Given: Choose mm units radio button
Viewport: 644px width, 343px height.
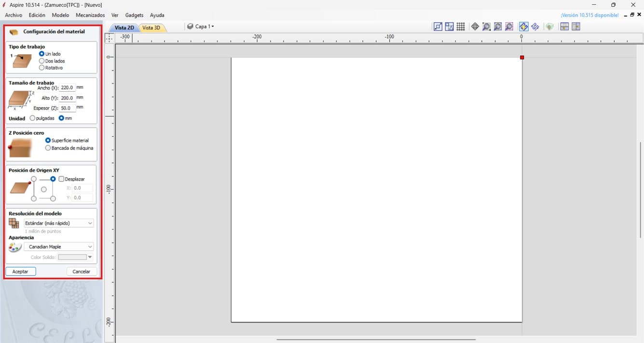Looking at the screenshot, I should (x=62, y=118).
